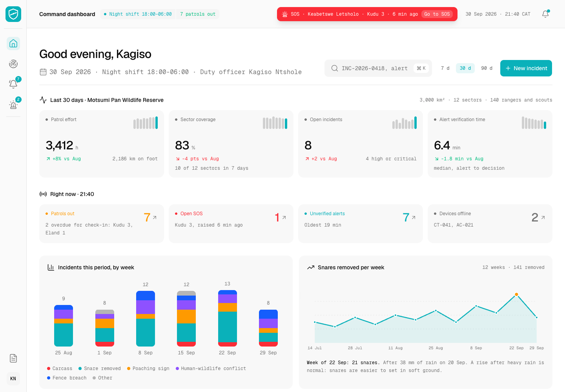This screenshot has height=392, width=565.
Task: Focus the incident search field
Action: pyautogui.click(x=378, y=68)
